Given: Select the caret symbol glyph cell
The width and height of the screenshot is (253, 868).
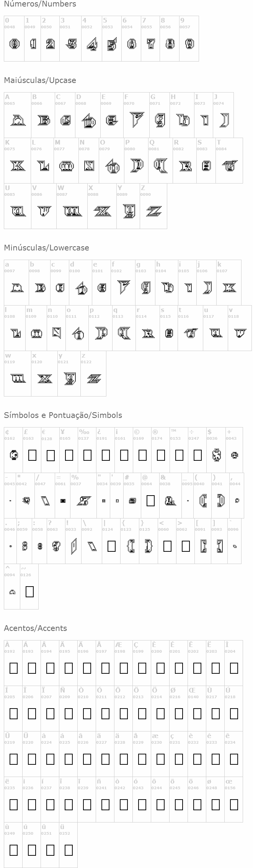Looking at the screenshot, I should tap(12, 592).
